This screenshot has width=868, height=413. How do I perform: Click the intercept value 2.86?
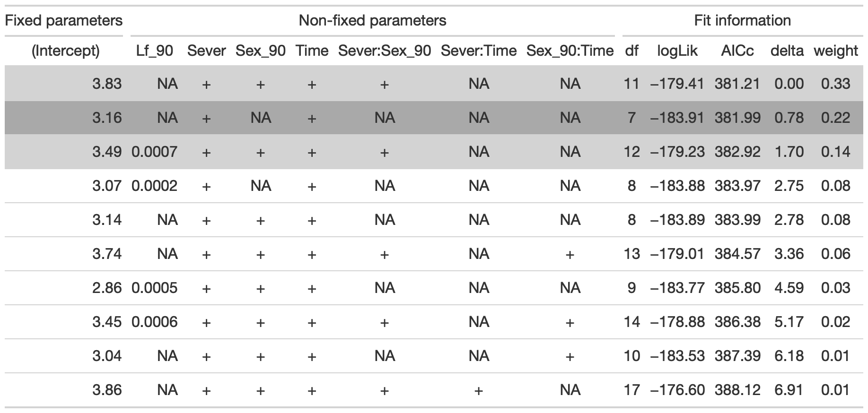(107, 288)
